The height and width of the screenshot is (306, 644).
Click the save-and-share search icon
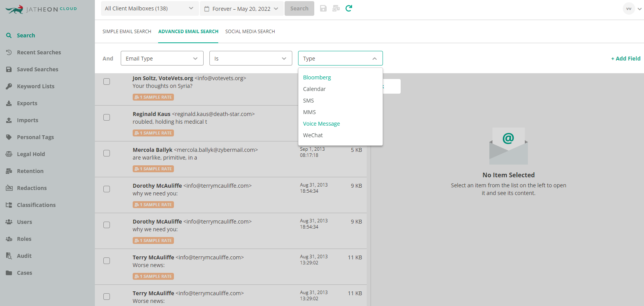336,8
